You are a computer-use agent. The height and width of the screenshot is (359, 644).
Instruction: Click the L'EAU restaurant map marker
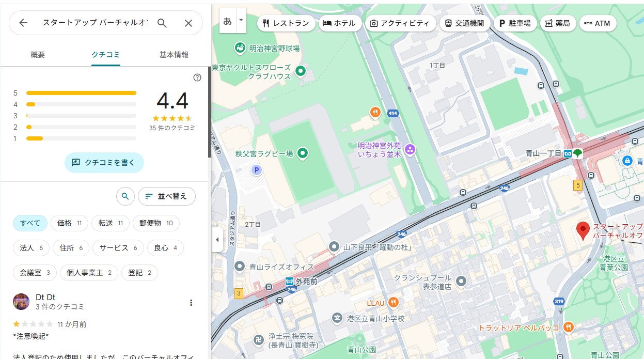pos(394,303)
